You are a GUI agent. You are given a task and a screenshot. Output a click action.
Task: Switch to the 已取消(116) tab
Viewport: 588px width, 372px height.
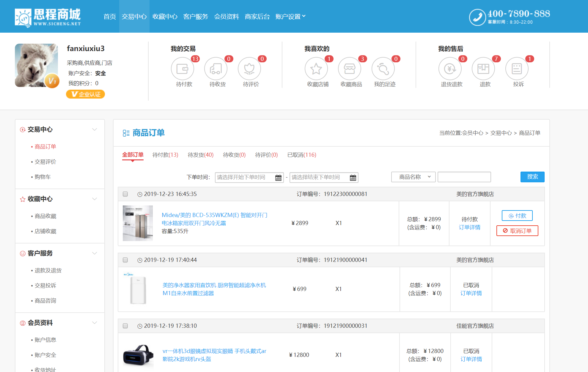point(302,155)
